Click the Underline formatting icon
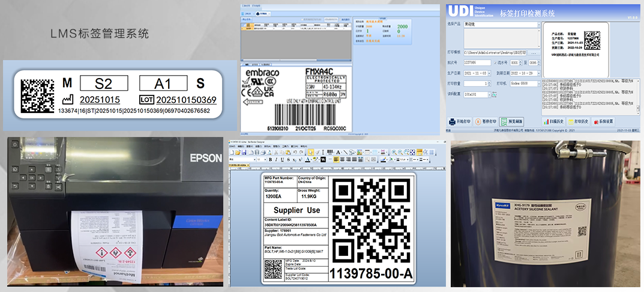The image size is (644, 292). tap(283, 159)
